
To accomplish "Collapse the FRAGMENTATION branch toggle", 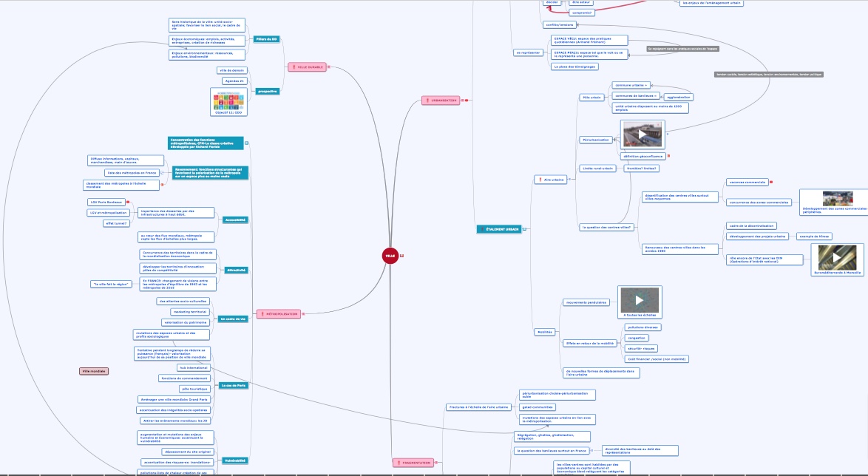I will [x=436, y=463].
